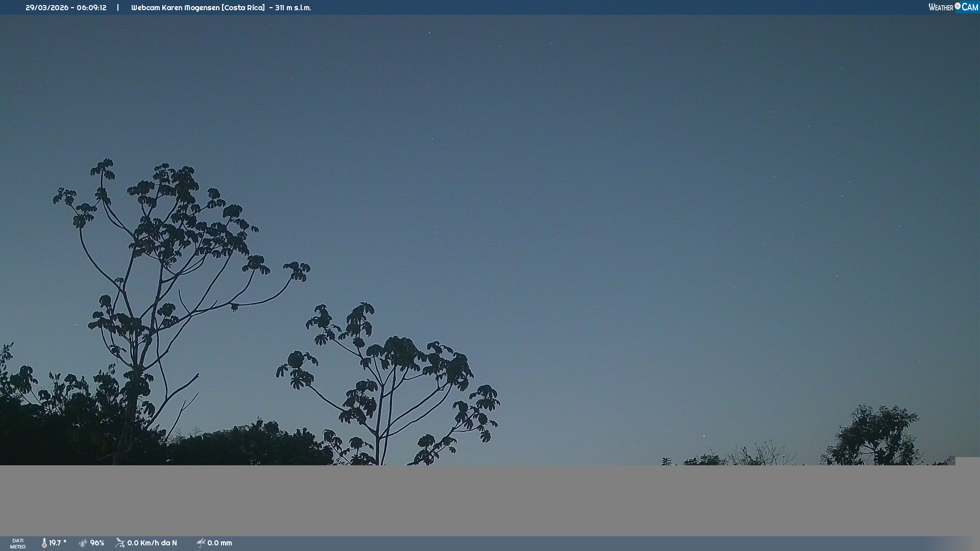Image resolution: width=980 pixels, height=551 pixels.
Task: Click the humidity droplets icon
Action: [83, 543]
